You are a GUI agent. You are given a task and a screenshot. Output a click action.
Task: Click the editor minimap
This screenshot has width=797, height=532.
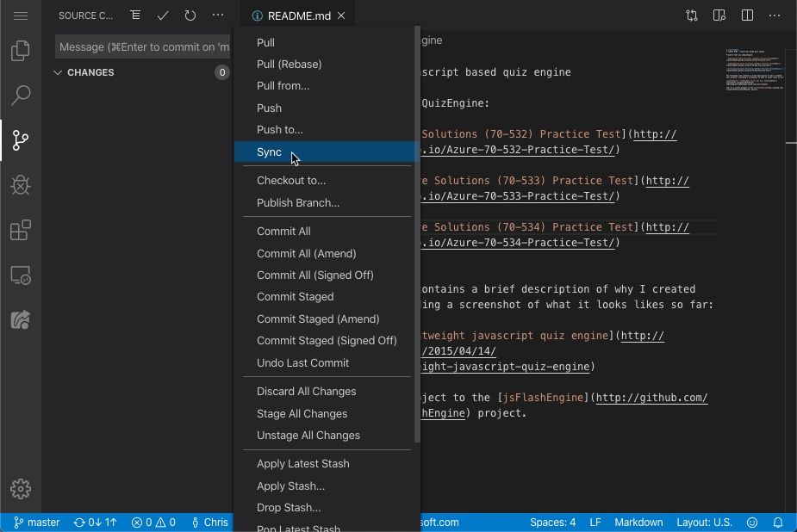click(x=755, y=70)
